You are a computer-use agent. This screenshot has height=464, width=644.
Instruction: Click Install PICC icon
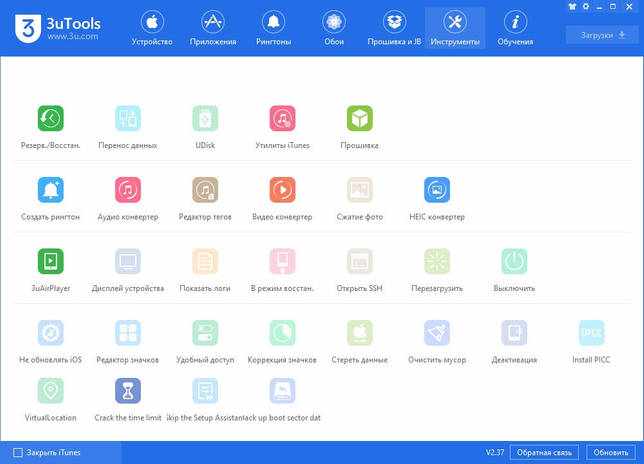pos(591,333)
